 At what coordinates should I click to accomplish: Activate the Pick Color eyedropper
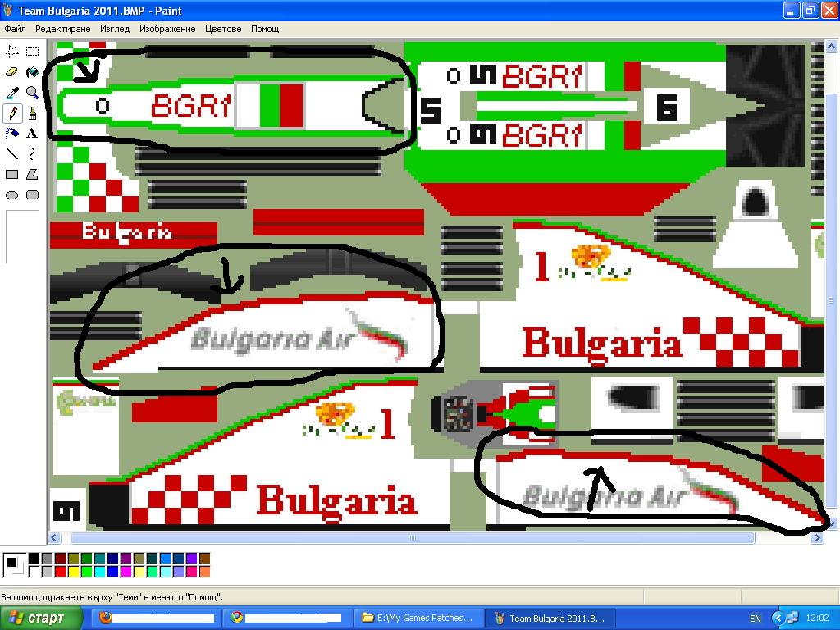pos(12,93)
